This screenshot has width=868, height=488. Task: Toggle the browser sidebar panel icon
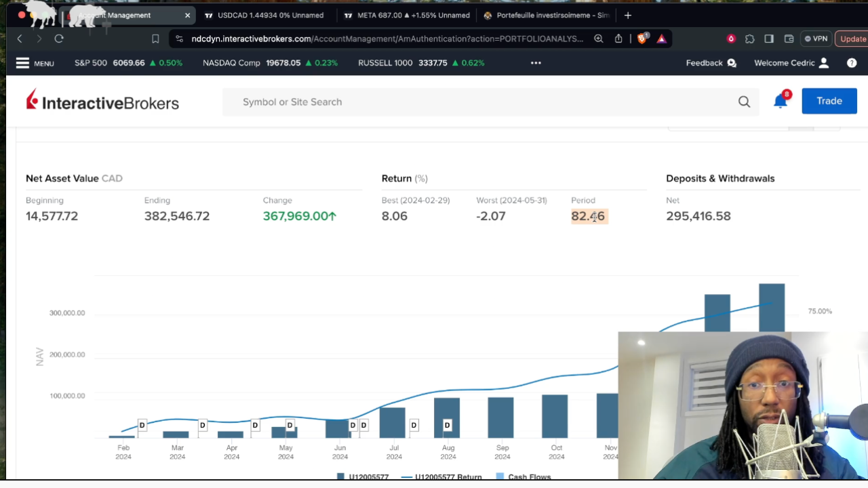[769, 39]
